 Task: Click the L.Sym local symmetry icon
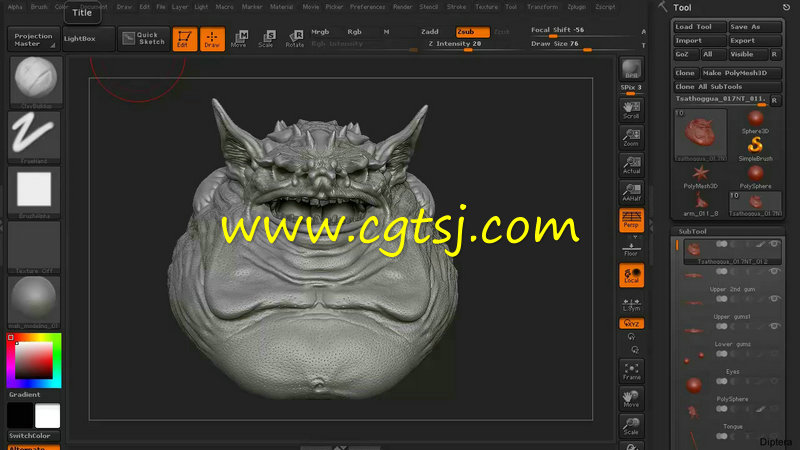(x=632, y=305)
